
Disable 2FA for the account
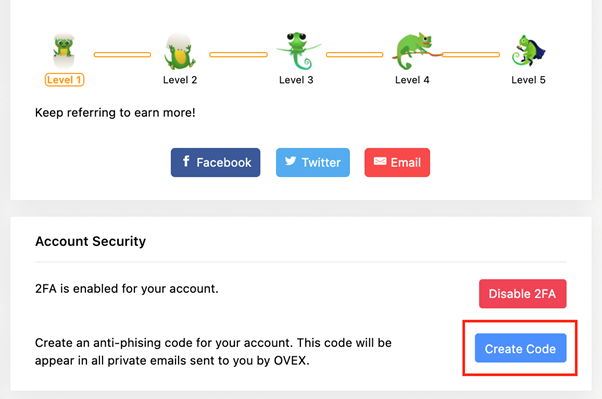[x=523, y=294]
